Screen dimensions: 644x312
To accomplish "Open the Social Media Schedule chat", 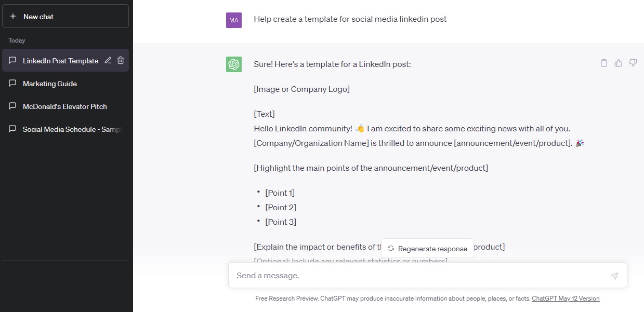I will pyautogui.click(x=72, y=129).
